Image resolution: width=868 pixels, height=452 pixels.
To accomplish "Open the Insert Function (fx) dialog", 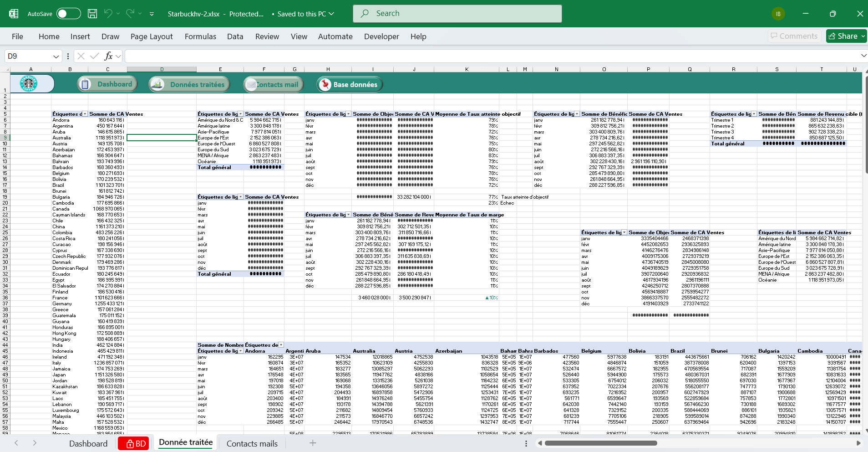I will tap(108, 56).
